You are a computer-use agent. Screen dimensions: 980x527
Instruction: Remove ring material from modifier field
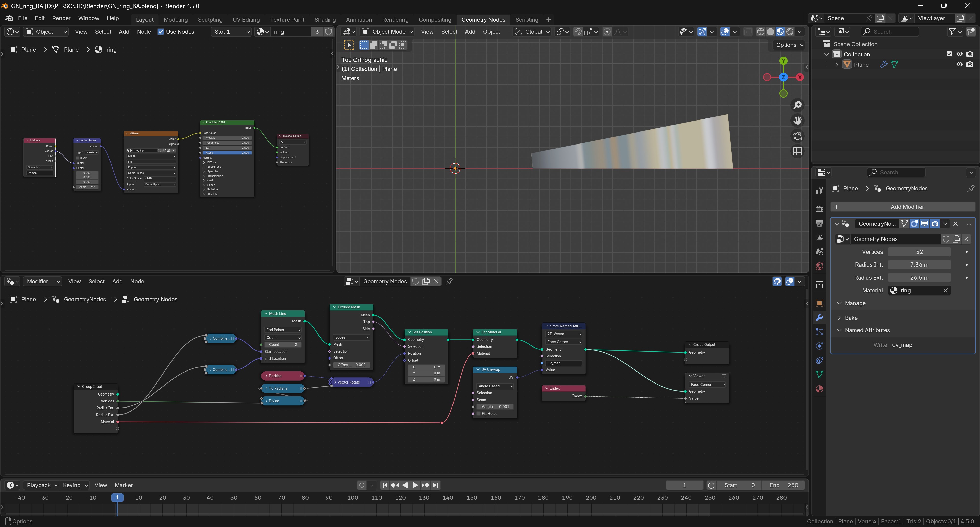click(x=945, y=290)
